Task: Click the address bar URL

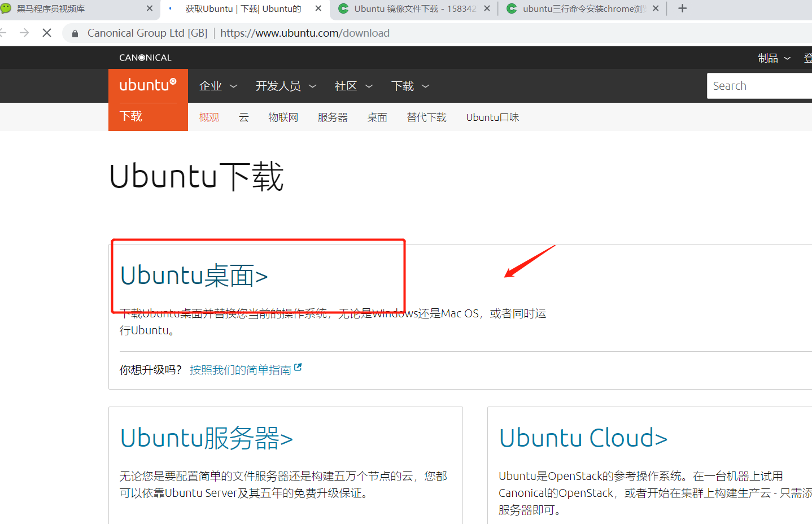Action: coord(305,33)
